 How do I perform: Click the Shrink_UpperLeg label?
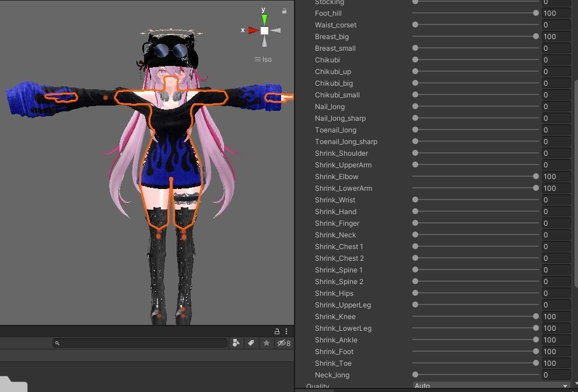pyautogui.click(x=343, y=305)
